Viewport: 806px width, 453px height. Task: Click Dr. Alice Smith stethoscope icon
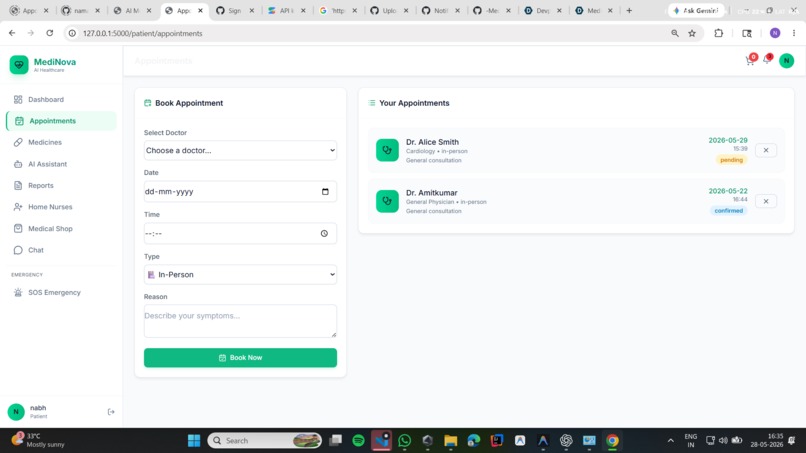[387, 150]
